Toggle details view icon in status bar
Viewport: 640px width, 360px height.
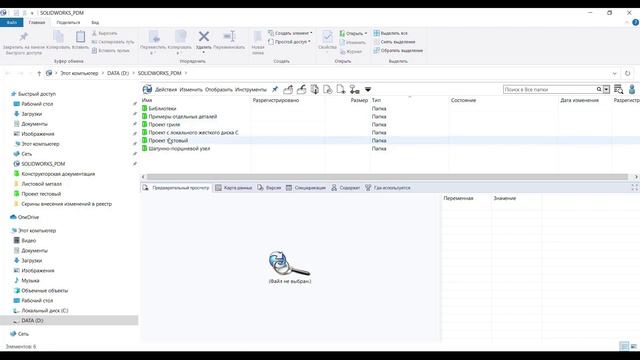point(624,346)
